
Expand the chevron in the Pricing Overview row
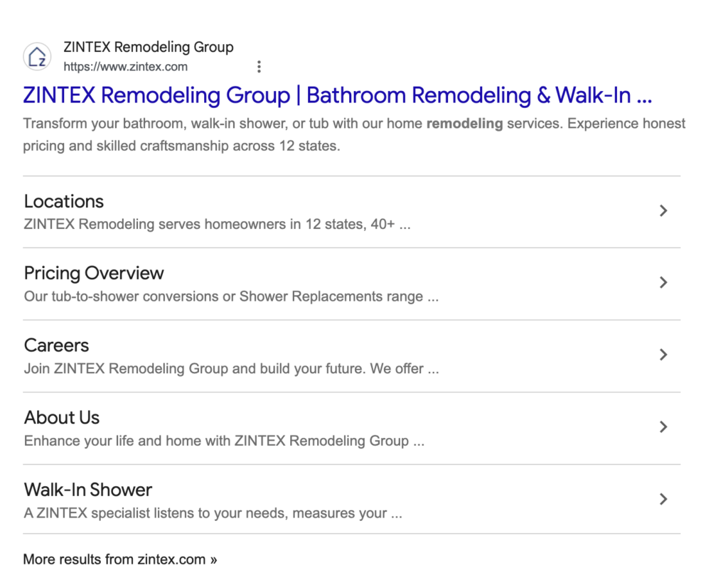coord(663,282)
